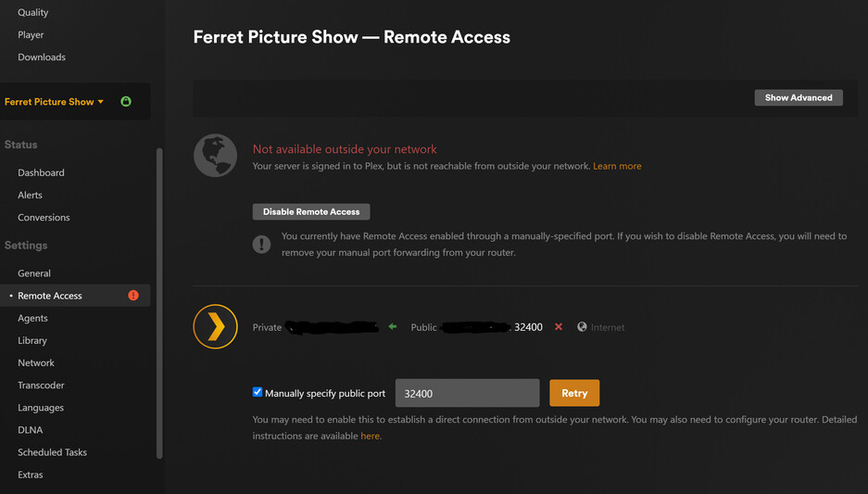Click the red alert badge on Remote Access
Screen dimensions: 868x494
(x=133, y=296)
